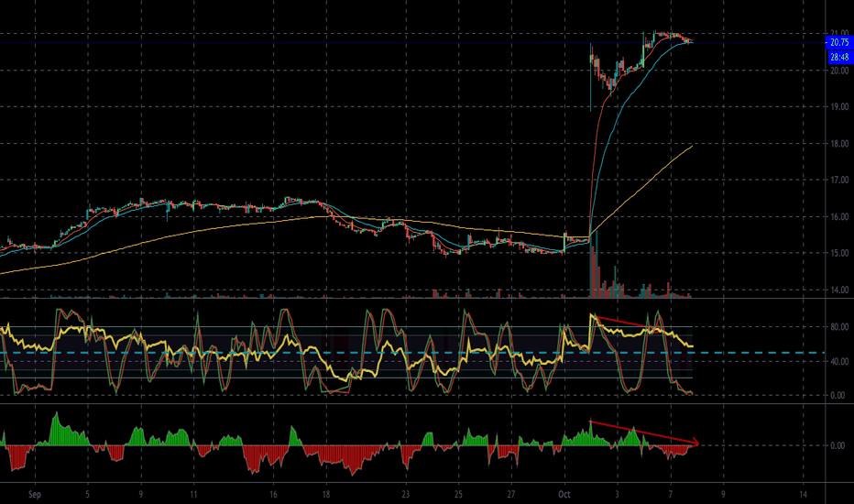
Task: Click the 17.00 price axis label
Action: [x=839, y=180]
